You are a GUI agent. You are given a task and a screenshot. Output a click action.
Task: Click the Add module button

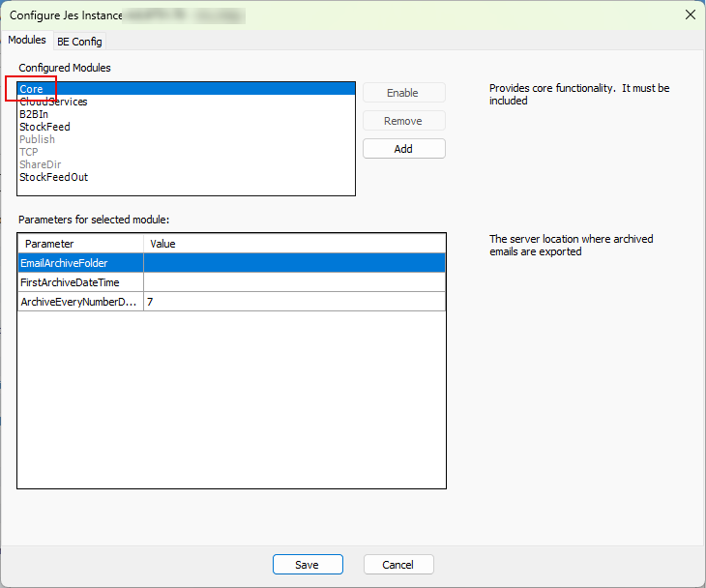coord(403,149)
